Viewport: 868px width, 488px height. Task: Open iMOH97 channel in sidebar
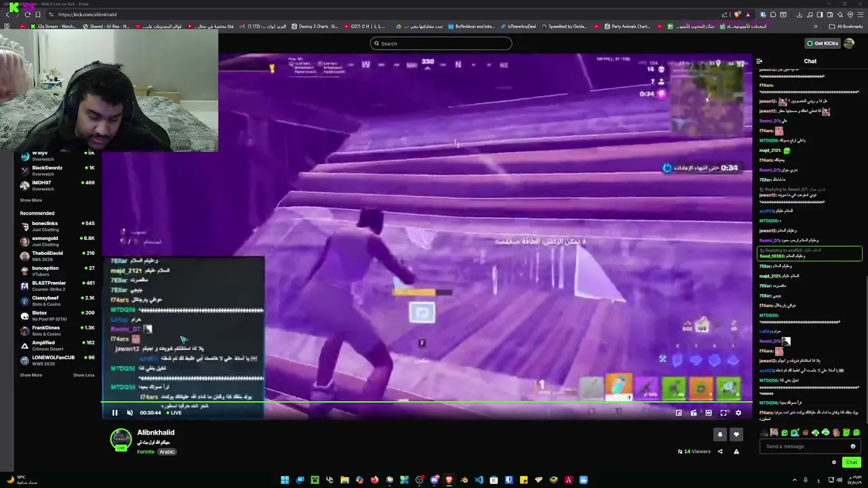pos(58,186)
